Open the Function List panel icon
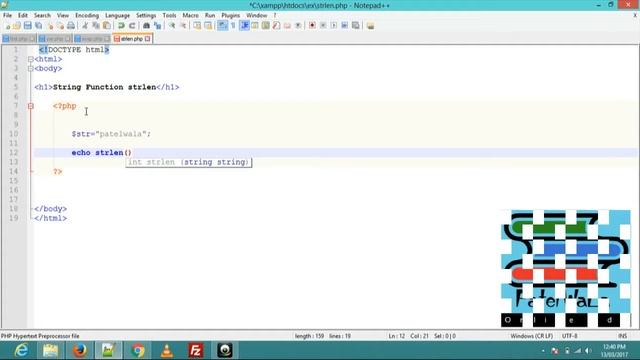This screenshot has width=640, height=360. [x=276, y=26]
